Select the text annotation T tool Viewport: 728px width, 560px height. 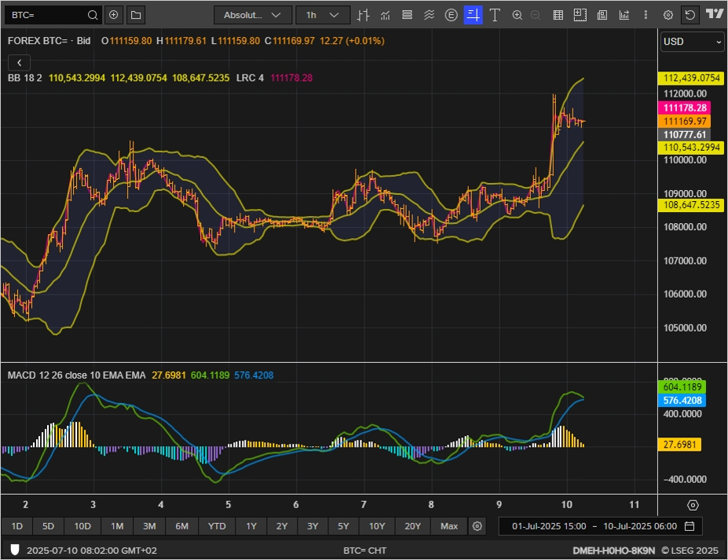click(x=495, y=16)
